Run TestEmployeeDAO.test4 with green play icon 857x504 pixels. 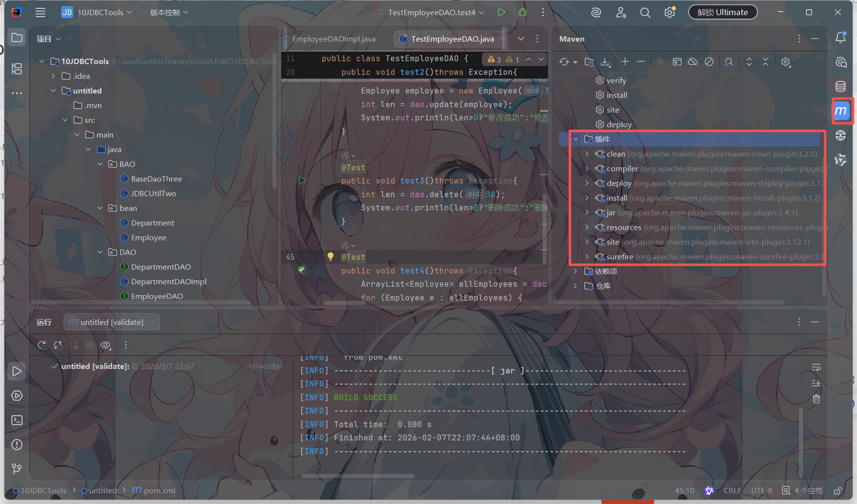(501, 12)
